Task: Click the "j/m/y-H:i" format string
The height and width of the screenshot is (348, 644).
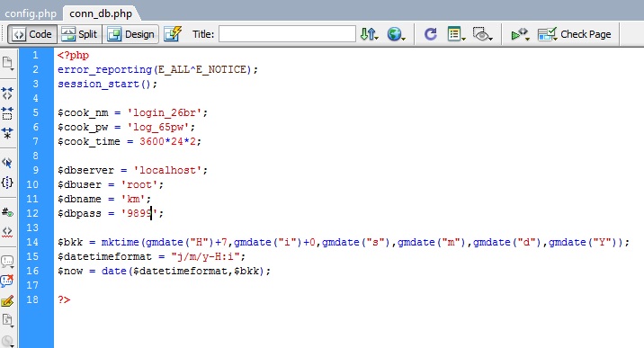Action: (205, 256)
